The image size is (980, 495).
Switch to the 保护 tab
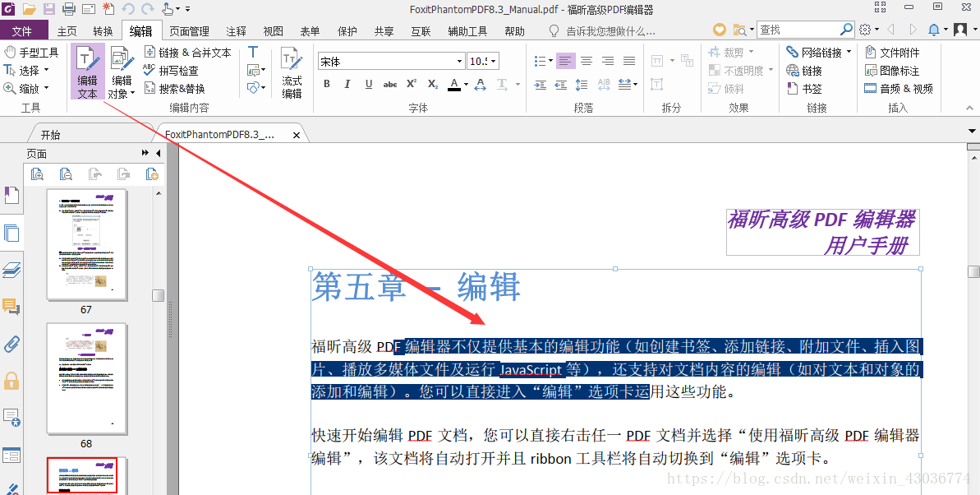[347, 30]
